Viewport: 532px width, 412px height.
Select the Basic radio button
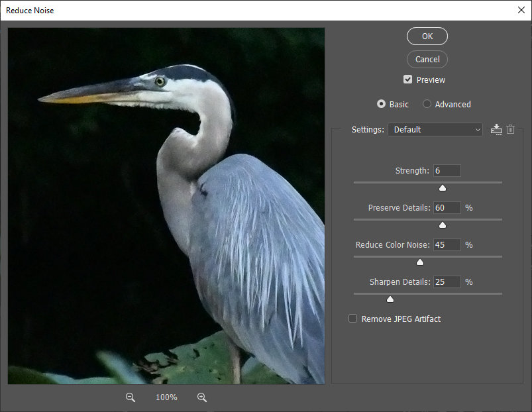click(x=381, y=104)
